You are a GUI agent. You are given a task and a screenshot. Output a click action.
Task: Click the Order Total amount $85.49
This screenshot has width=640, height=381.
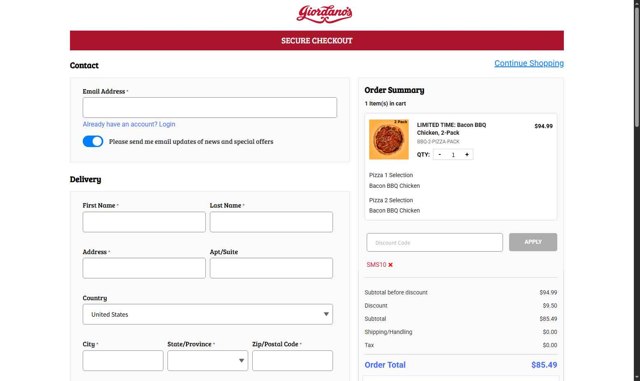point(544,365)
